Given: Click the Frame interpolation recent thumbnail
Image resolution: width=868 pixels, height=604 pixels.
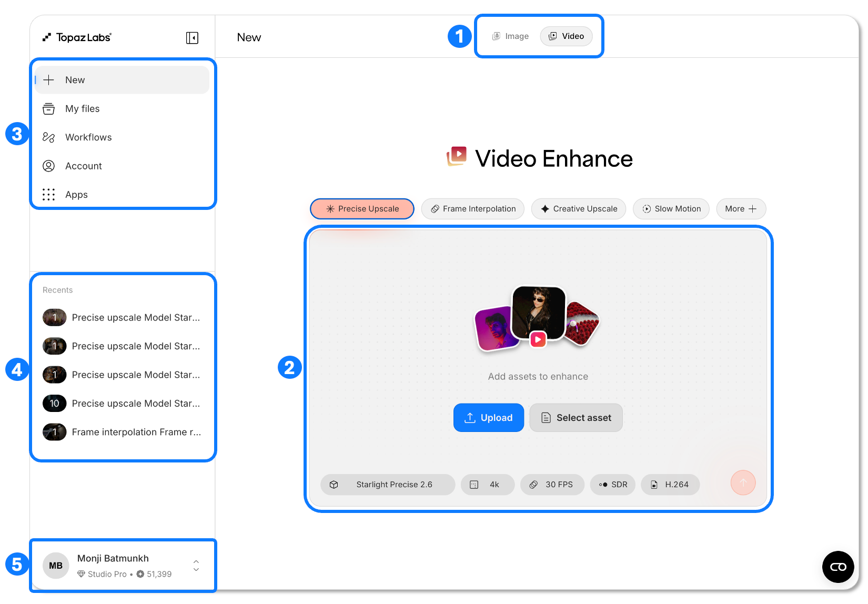Looking at the screenshot, I should point(54,432).
